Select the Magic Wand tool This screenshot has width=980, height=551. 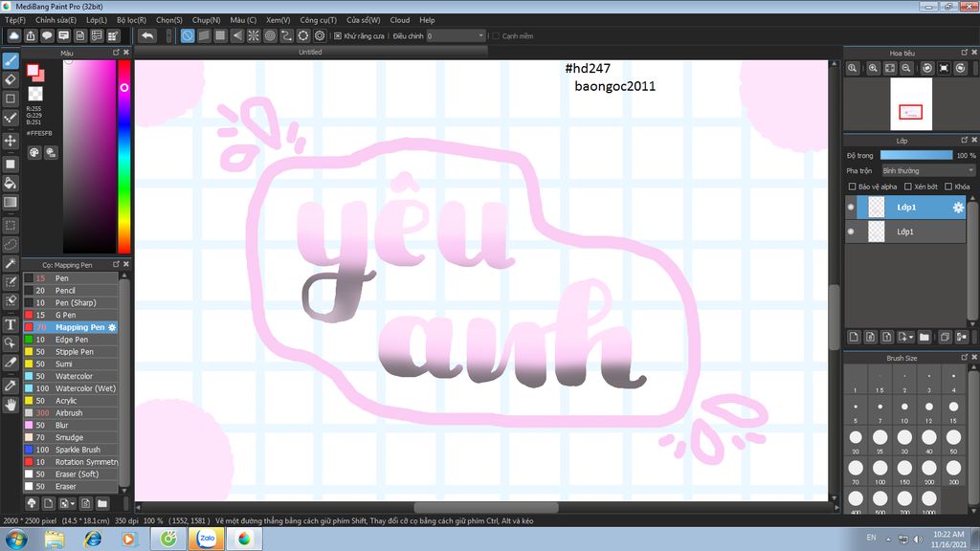pos(11,263)
